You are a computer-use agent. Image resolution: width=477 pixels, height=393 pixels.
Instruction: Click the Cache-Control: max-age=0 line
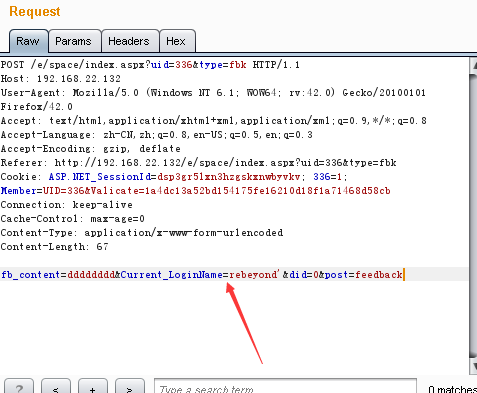click(73, 219)
